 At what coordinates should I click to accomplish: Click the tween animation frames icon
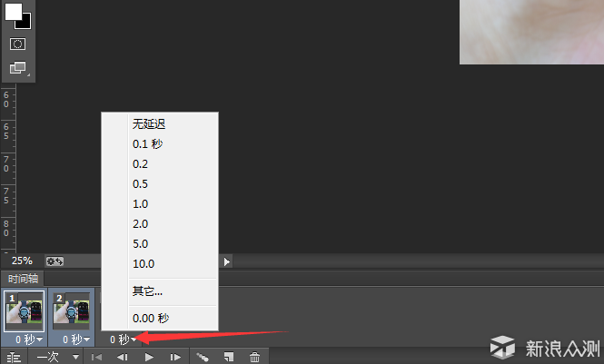(x=203, y=358)
